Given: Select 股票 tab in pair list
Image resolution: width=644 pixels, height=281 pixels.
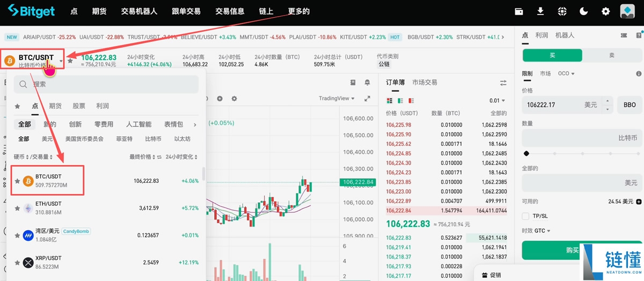Looking at the screenshot, I should [x=79, y=106].
